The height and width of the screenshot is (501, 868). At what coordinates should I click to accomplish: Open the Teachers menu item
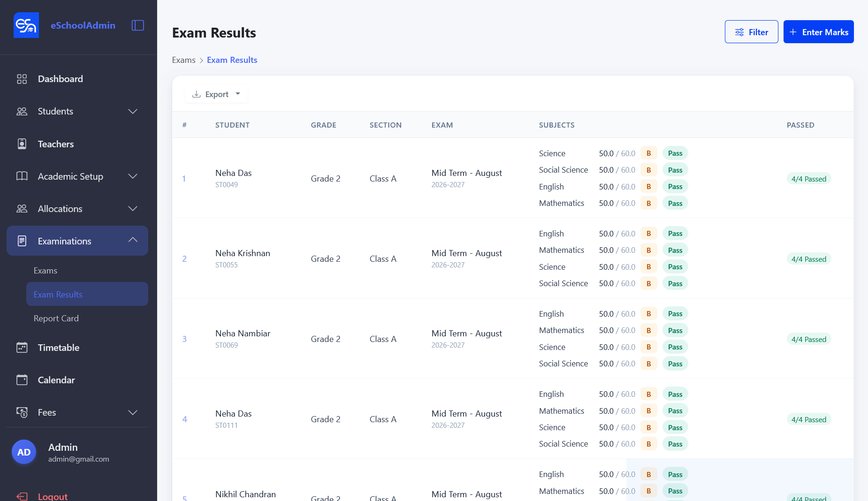pyautogui.click(x=77, y=144)
